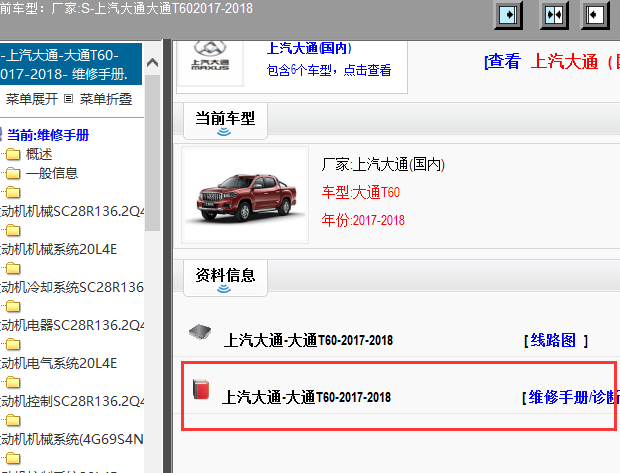
Task: Click folder icon beside 概述
Action: [13, 154]
